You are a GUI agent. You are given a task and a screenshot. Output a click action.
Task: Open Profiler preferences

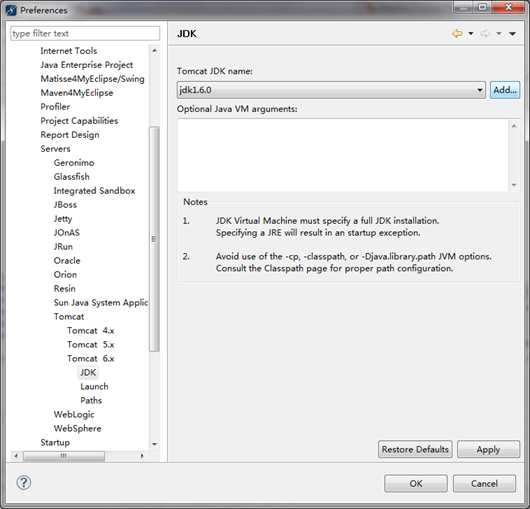click(x=55, y=106)
